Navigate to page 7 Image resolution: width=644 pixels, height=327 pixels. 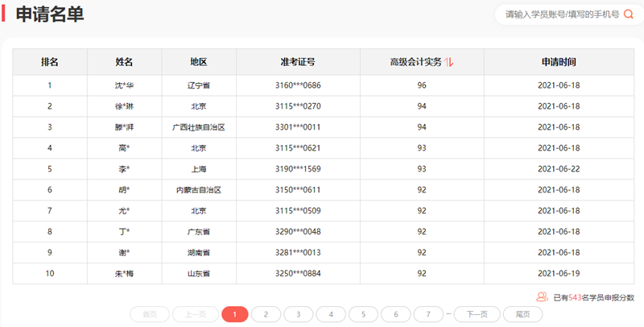428,314
